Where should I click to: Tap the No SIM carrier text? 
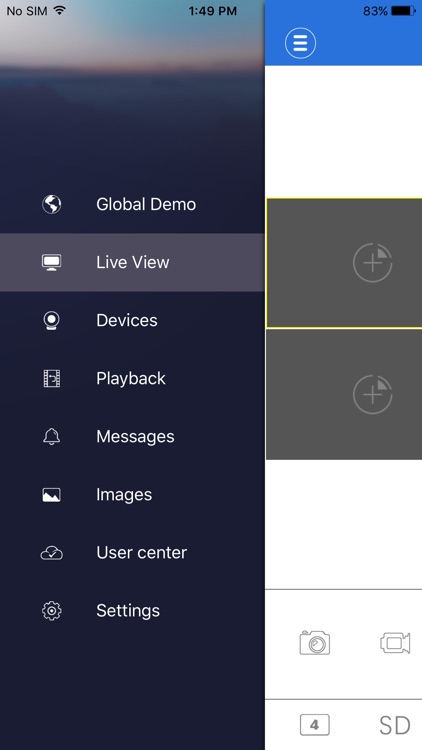click(27, 11)
